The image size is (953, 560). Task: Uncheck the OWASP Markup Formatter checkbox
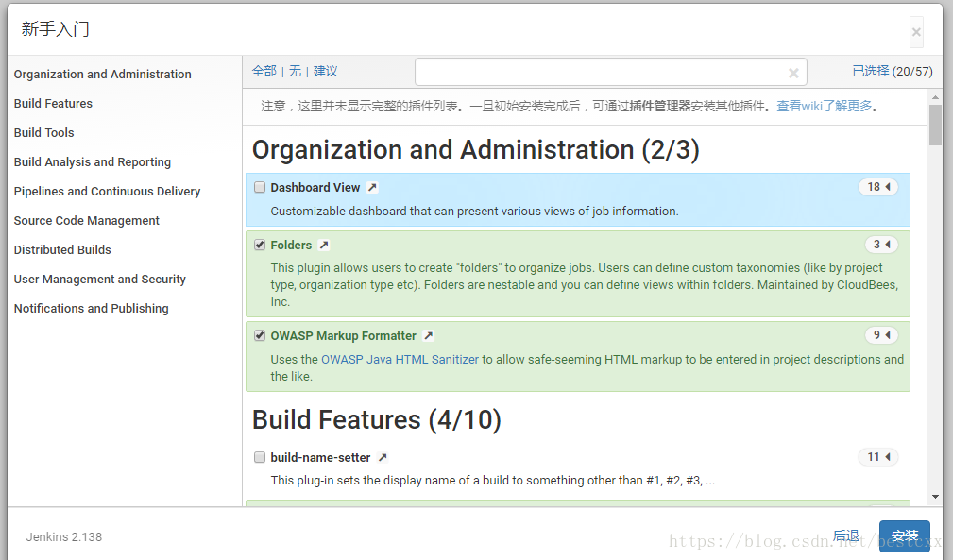[x=260, y=335]
